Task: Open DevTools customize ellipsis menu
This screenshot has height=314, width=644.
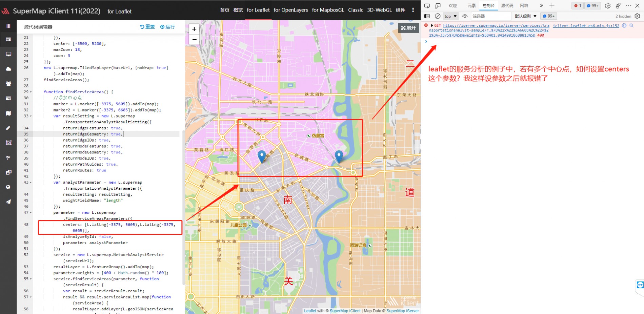Action: pos(628,6)
